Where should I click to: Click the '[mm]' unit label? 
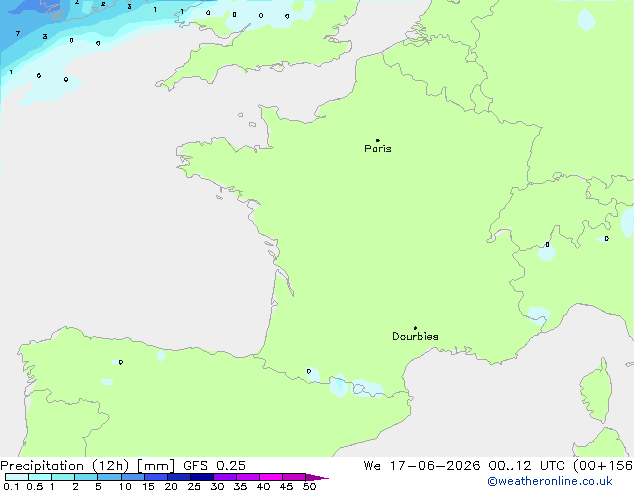tap(156, 466)
